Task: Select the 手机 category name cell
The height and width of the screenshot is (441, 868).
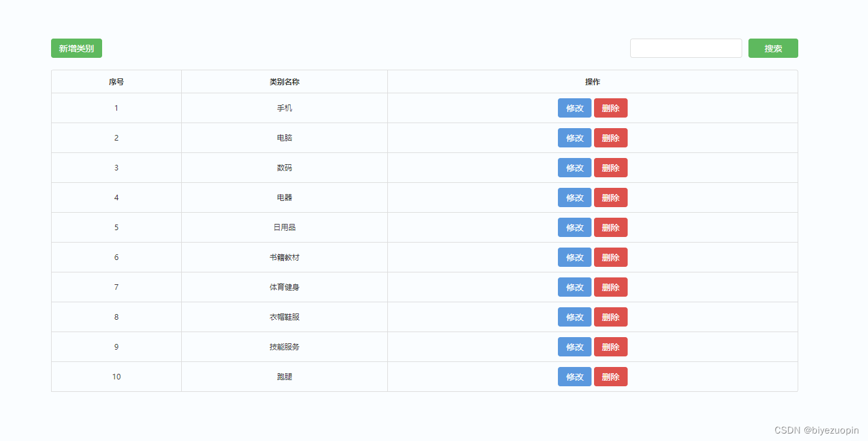Action: 285,108
